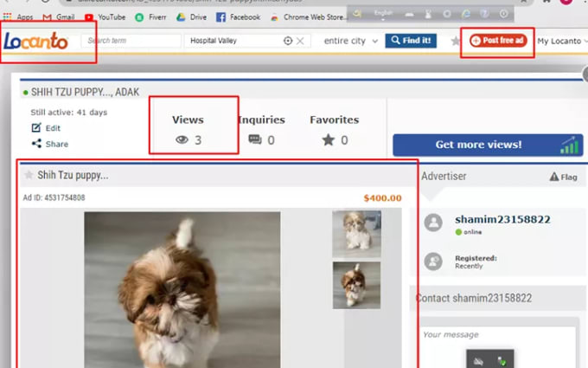Click the English language item in floating toolbar

point(383,14)
